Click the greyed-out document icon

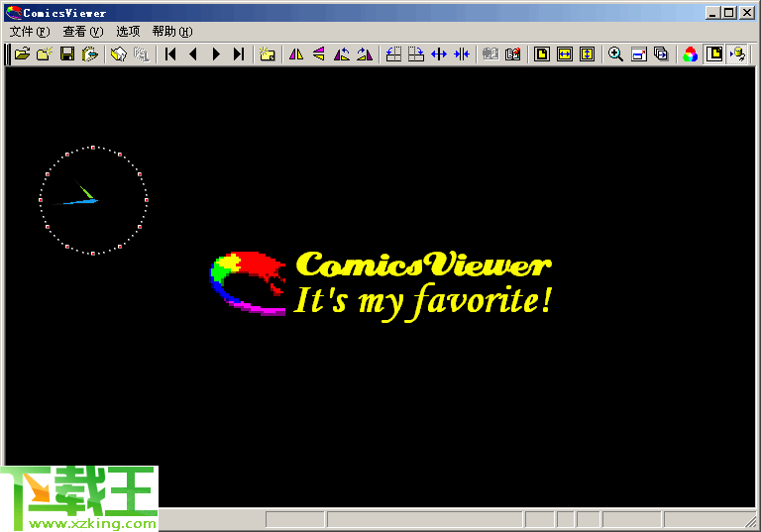(142, 53)
